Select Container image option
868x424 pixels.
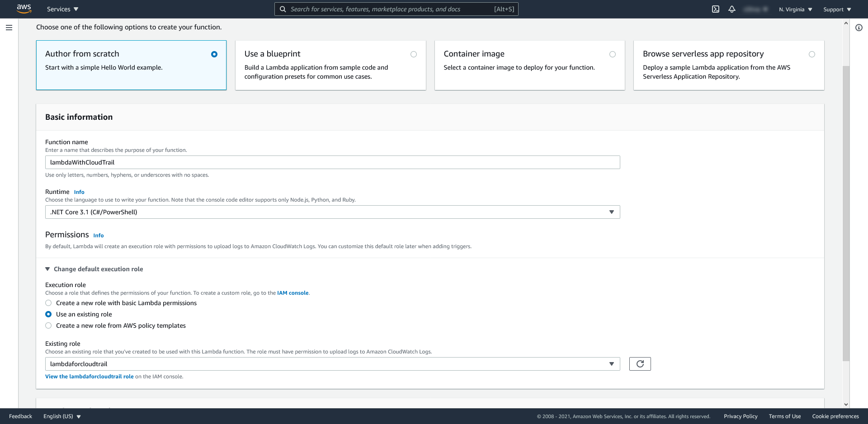pyautogui.click(x=530, y=65)
